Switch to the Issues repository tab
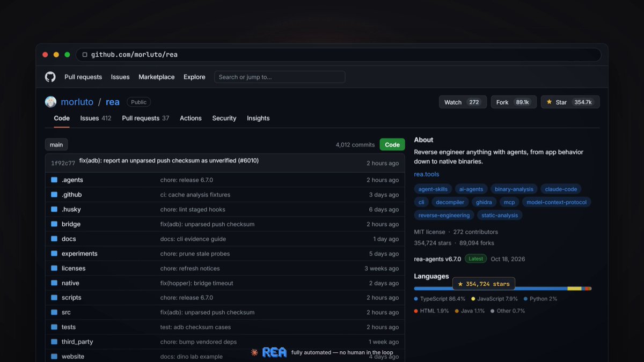Viewport: 644px width, 362px height. point(96,118)
